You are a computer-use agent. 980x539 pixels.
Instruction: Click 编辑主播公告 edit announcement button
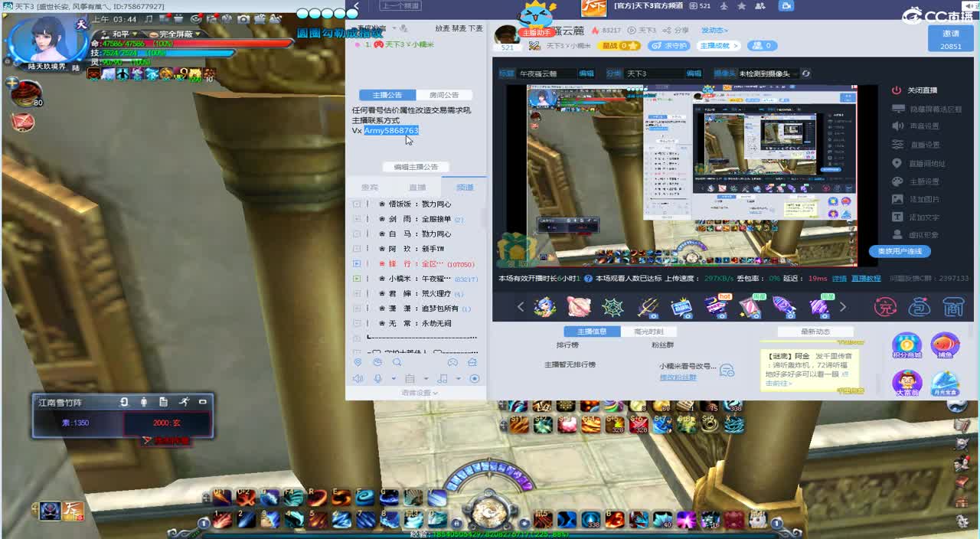click(x=416, y=167)
